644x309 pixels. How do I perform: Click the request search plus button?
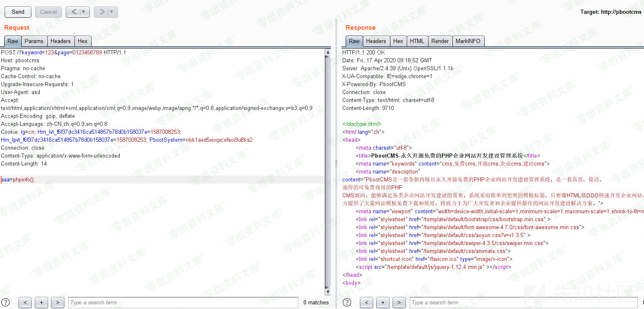pyautogui.click(x=41, y=302)
